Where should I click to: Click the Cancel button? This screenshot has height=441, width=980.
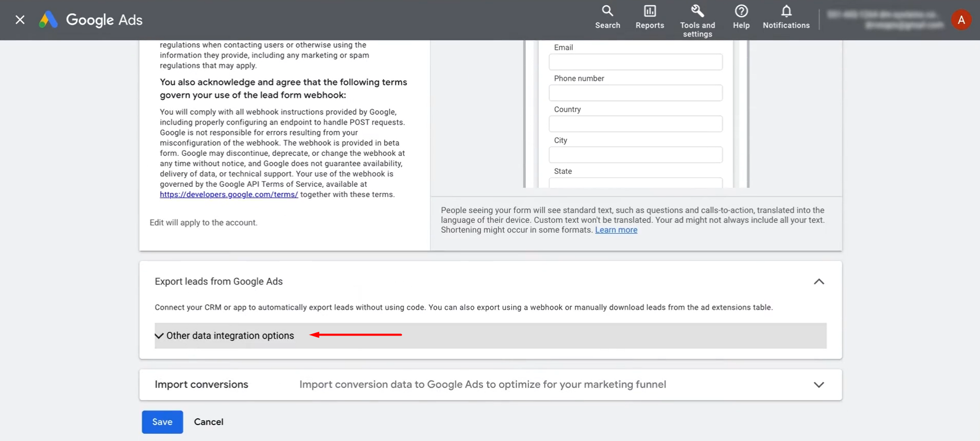coord(208,422)
